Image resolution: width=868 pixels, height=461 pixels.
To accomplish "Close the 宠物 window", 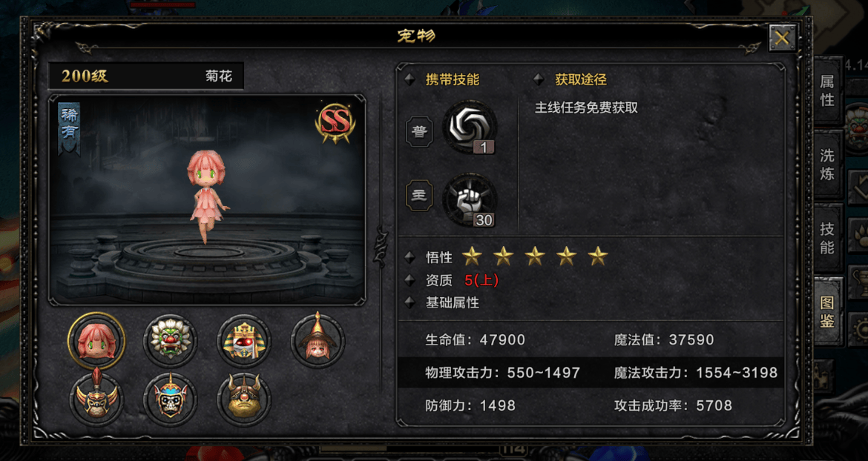I will coord(782,38).
